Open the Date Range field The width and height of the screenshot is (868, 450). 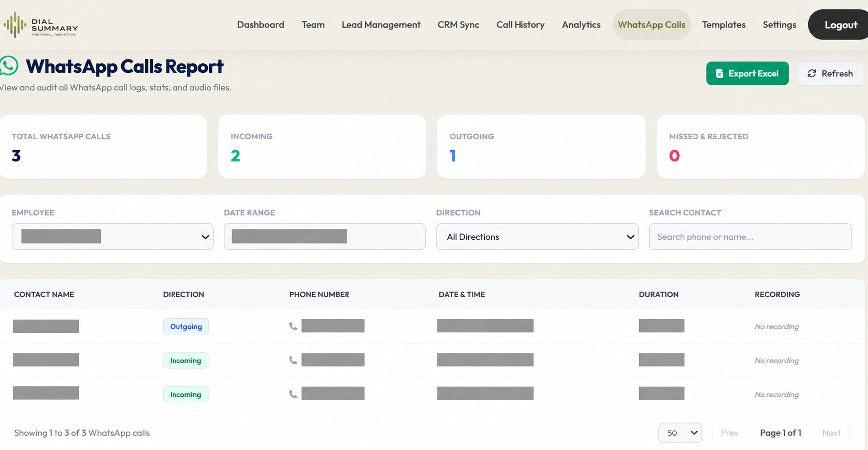[x=325, y=236]
